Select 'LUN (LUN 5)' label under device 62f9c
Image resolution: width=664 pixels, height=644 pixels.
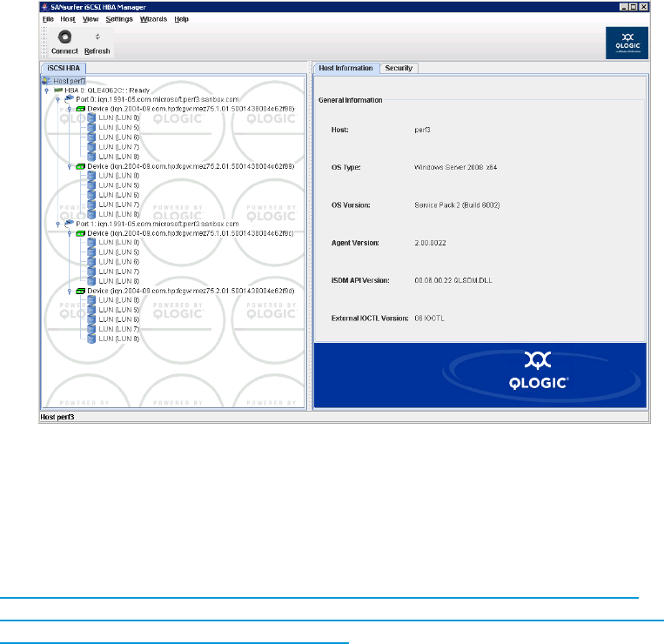(119, 252)
